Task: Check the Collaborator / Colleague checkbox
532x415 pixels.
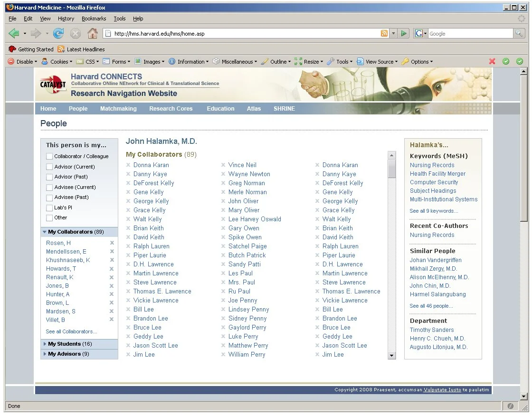Action: point(49,156)
